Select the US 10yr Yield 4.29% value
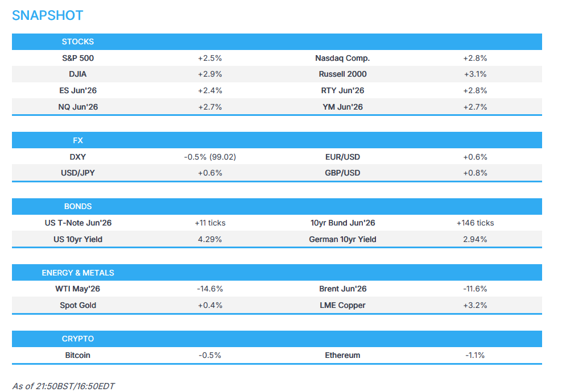 [210, 240]
